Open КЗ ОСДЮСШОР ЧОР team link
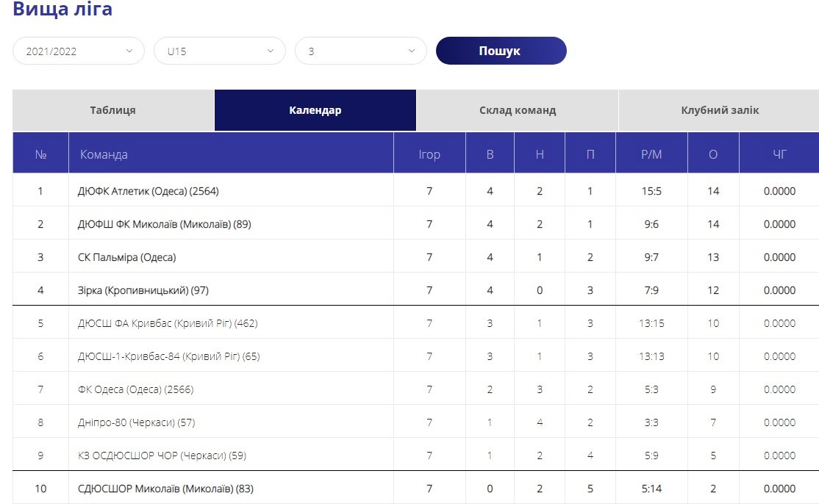 pyautogui.click(x=162, y=456)
